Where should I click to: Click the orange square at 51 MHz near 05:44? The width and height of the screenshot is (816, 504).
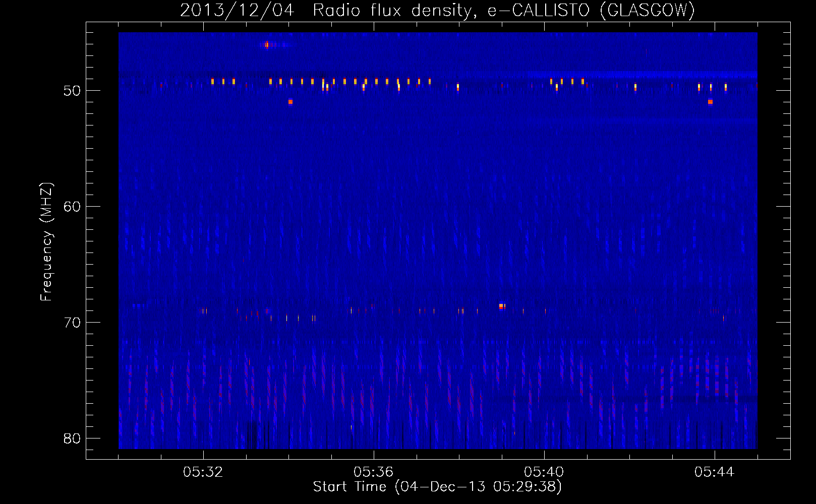tap(710, 102)
